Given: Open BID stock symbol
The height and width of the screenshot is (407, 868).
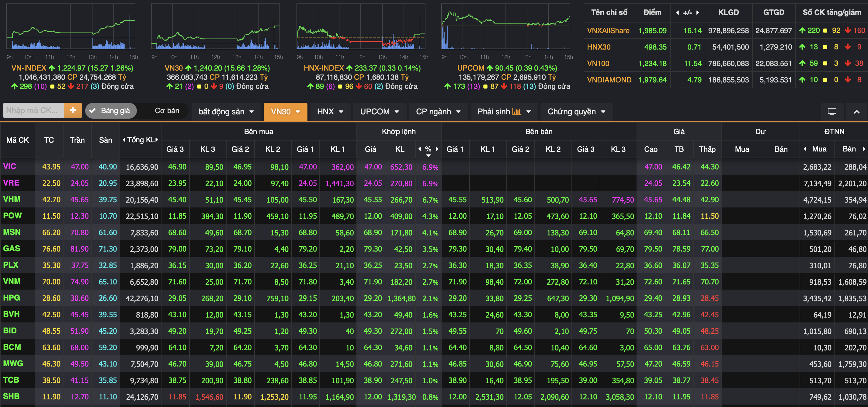Looking at the screenshot, I should (x=9, y=331).
